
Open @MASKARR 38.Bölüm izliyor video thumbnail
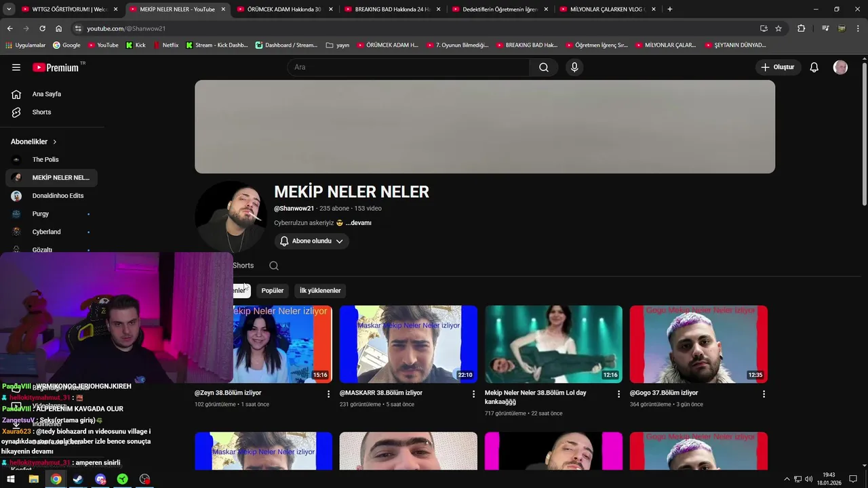point(408,344)
